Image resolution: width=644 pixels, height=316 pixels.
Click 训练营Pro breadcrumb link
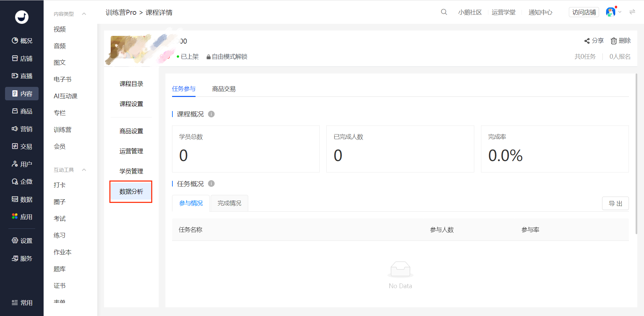click(121, 12)
